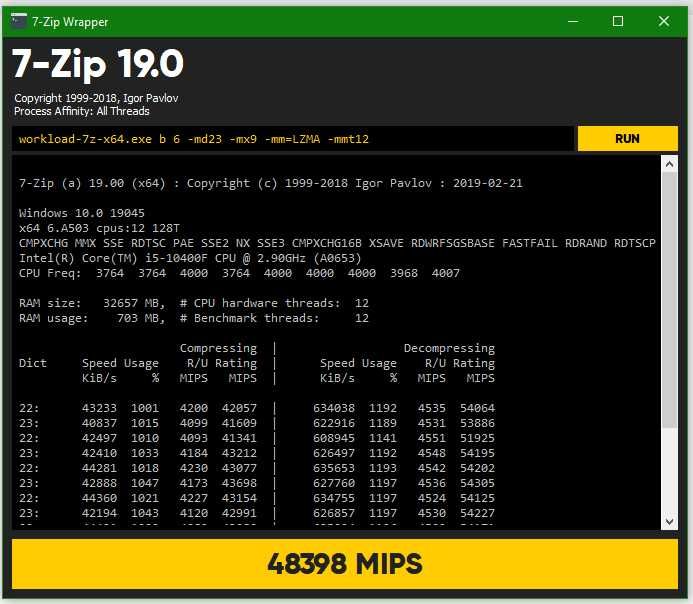Click the CPU frequency value 4007

(446, 273)
